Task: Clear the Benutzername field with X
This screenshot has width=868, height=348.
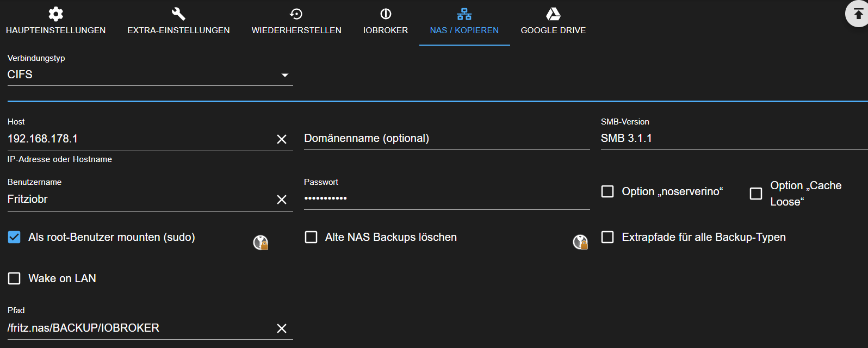Action: [x=282, y=200]
